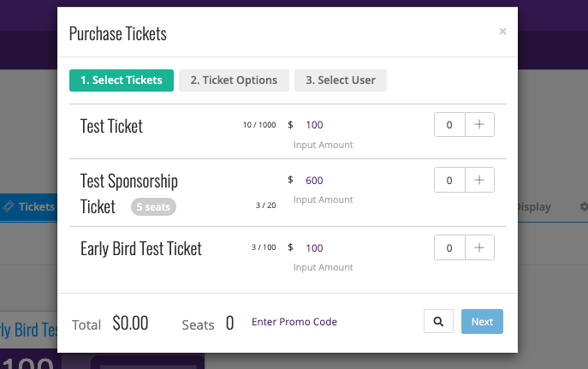Close the Purchase Tickets dialog

click(502, 32)
